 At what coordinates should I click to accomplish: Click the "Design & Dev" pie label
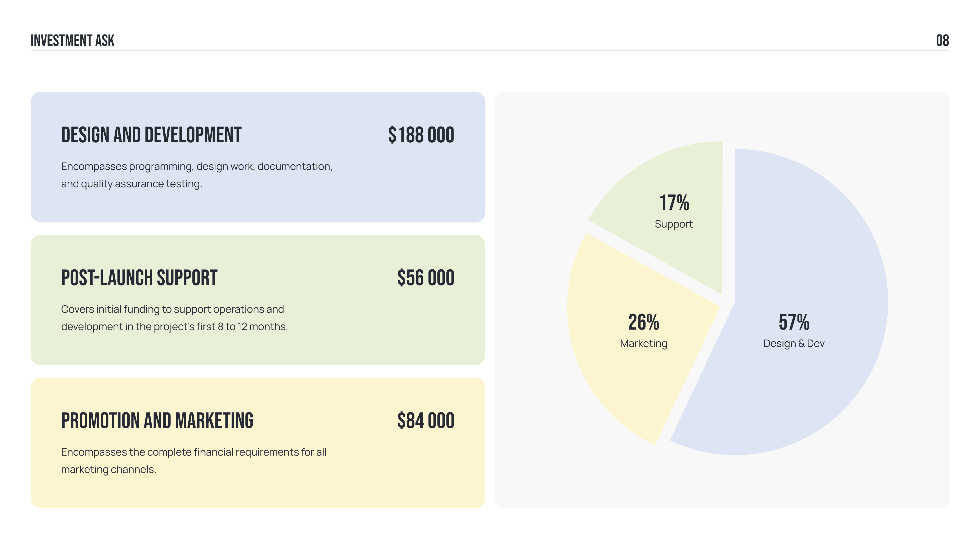[794, 343]
